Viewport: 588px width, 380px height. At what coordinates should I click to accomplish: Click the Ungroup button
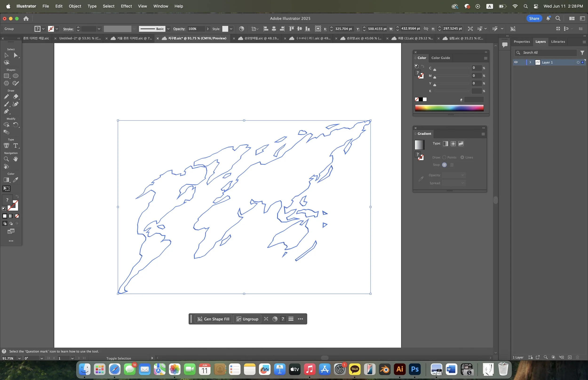pyautogui.click(x=247, y=319)
